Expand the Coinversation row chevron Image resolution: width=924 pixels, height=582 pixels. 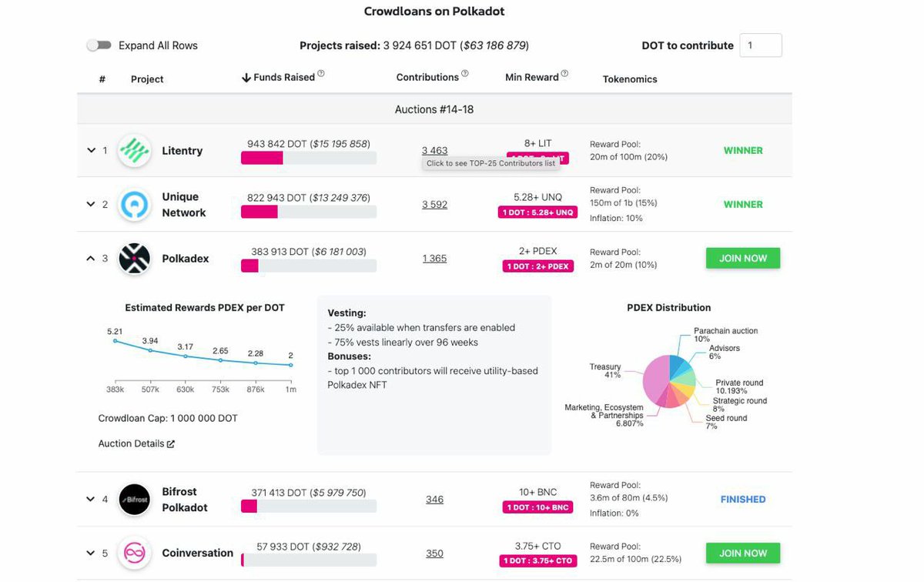click(x=91, y=553)
